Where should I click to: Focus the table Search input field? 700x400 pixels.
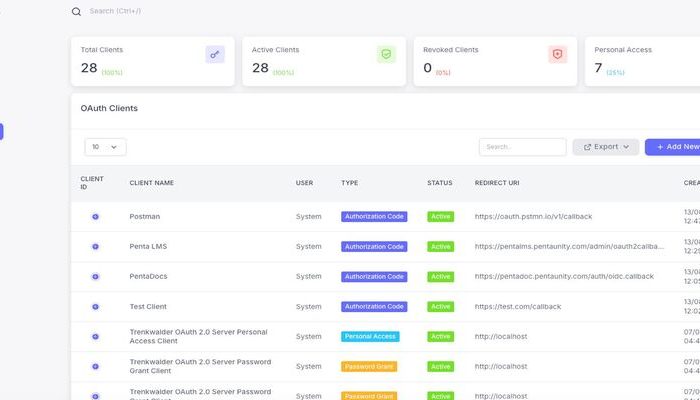pos(522,147)
